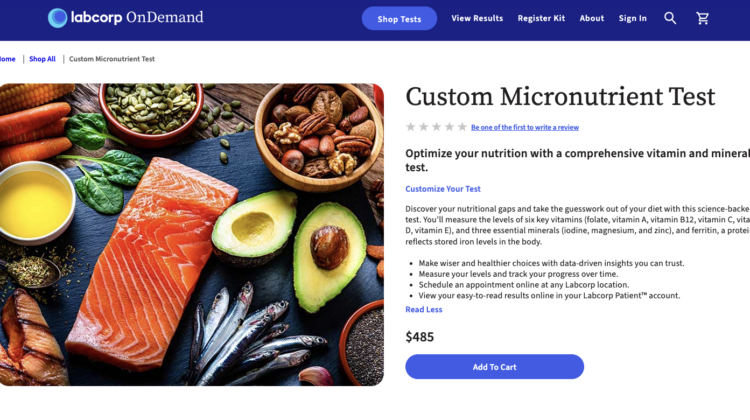The height and width of the screenshot is (420, 750).
Task: Click the Labcorp OnDemand logo
Action: (125, 17)
